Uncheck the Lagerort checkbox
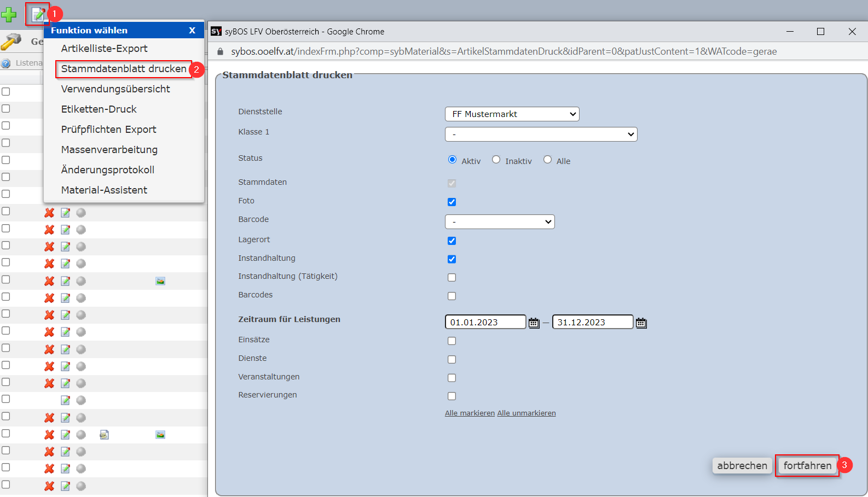The image size is (868, 497). (452, 241)
